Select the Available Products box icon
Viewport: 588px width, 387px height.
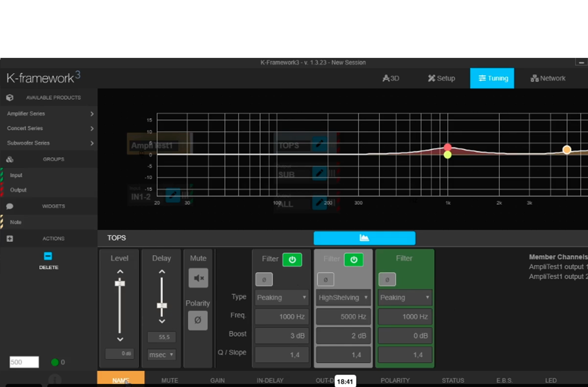coord(9,97)
